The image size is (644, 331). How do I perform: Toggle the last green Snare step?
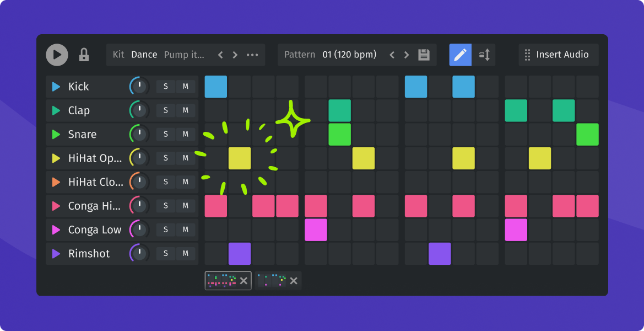tap(587, 135)
